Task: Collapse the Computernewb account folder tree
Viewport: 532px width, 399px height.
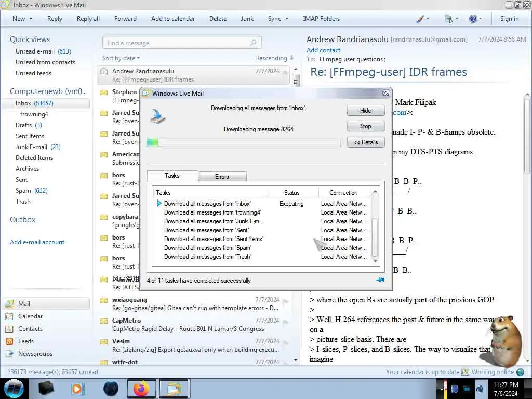Action: [x=48, y=91]
